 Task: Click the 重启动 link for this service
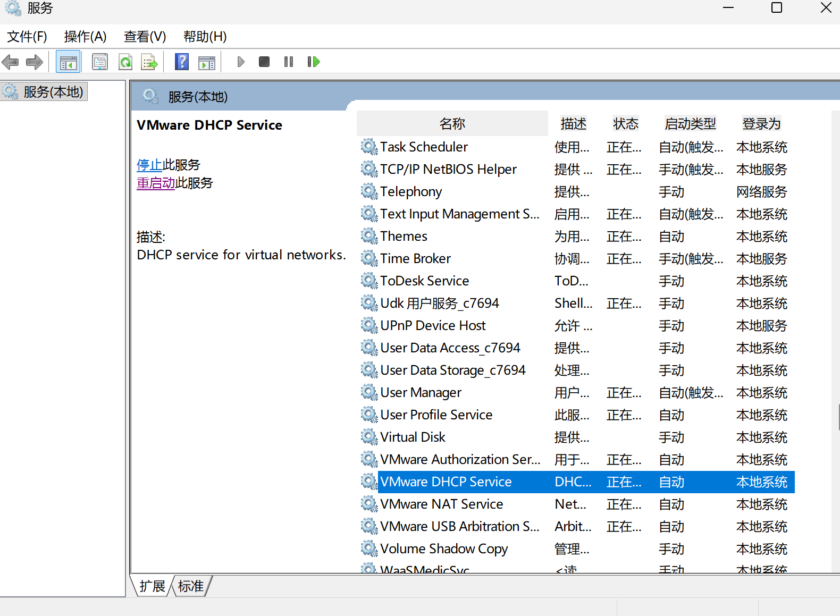tap(156, 183)
